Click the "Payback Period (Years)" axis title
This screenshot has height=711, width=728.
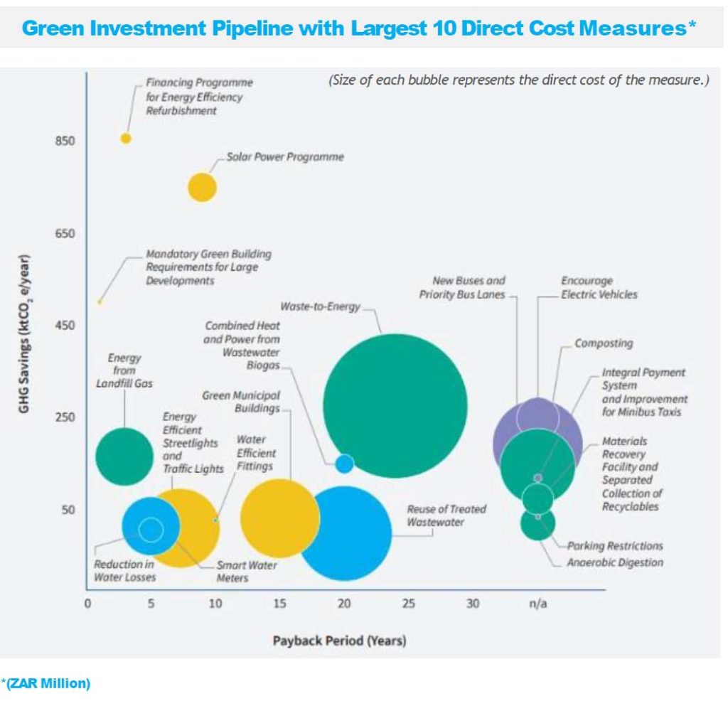tap(339, 641)
